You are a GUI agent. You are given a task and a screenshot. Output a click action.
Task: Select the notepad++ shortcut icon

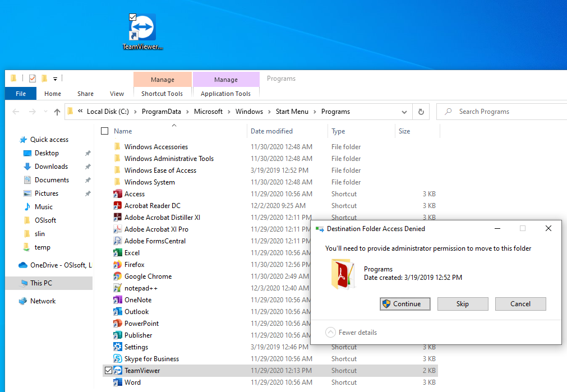click(118, 288)
